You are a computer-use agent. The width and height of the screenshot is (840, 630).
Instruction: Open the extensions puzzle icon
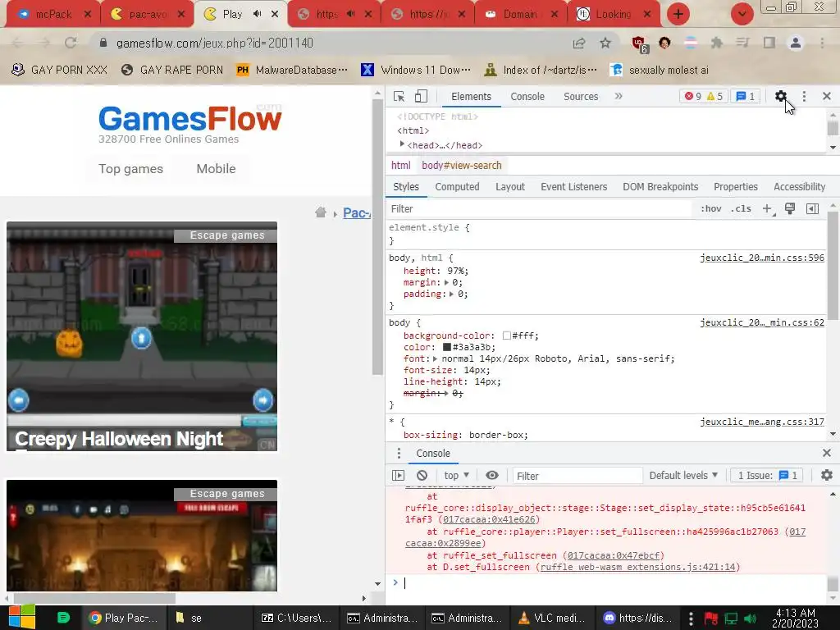click(716, 43)
